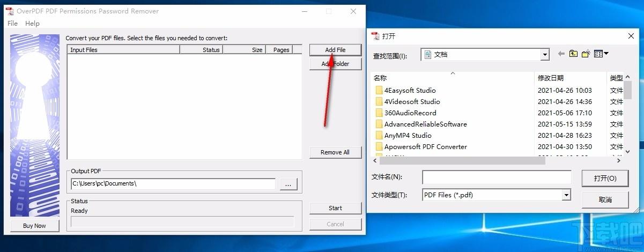The width and height of the screenshot is (644, 252).
Task: Click the 打开 dialog title icon
Action: (x=376, y=36)
